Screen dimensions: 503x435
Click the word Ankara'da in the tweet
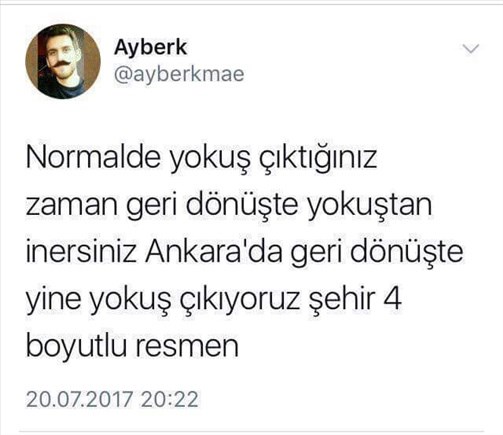click(x=214, y=251)
